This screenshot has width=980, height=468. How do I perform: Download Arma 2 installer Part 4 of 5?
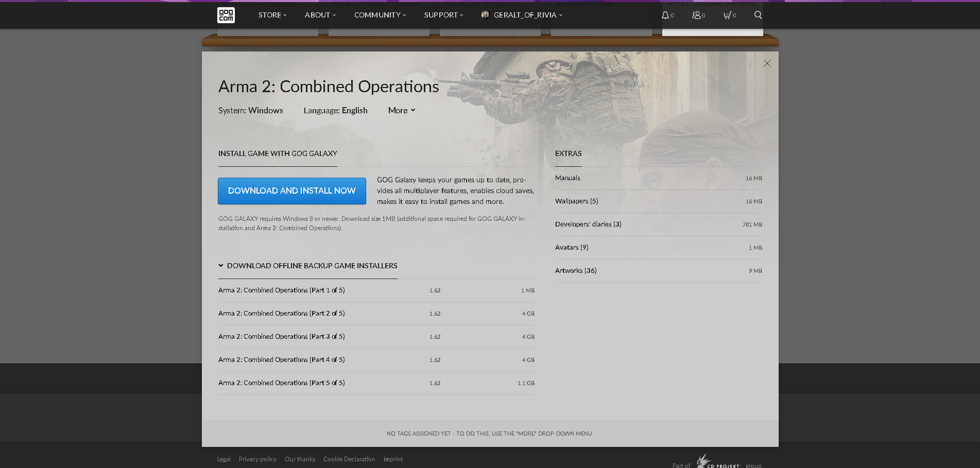[x=376, y=360]
